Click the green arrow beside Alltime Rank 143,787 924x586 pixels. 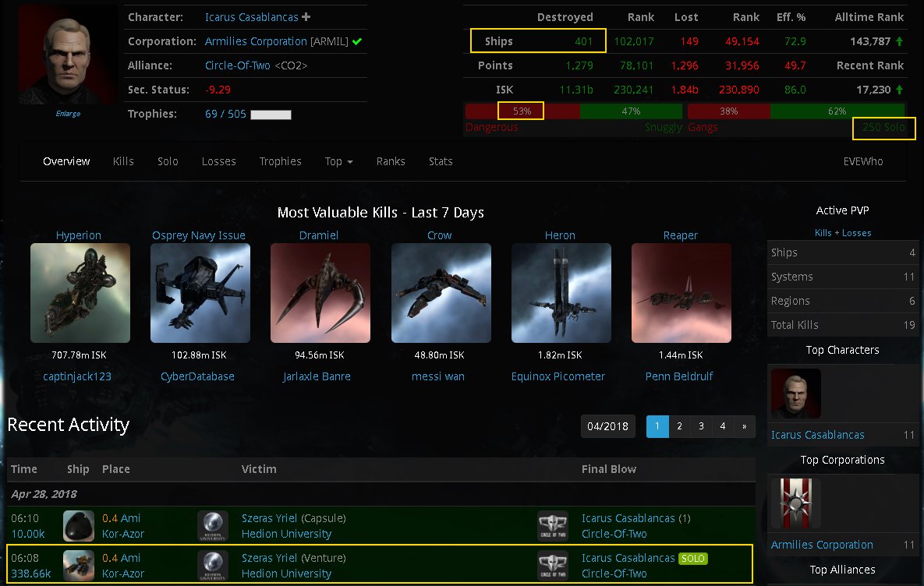899,41
